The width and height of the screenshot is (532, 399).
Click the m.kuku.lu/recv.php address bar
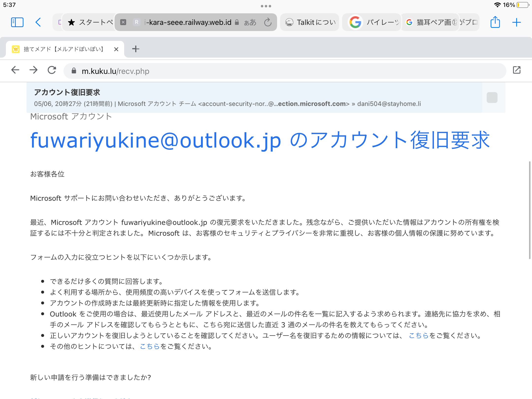[x=285, y=71]
